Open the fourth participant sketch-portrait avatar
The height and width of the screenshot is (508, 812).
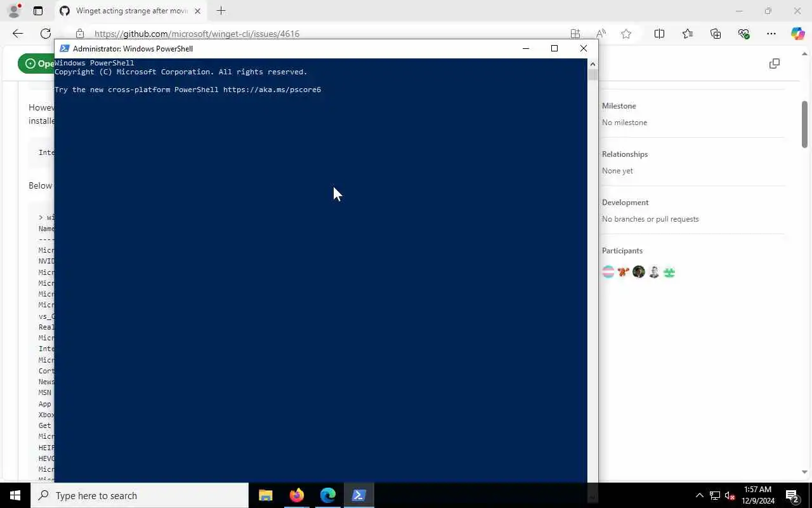point(654,272)
